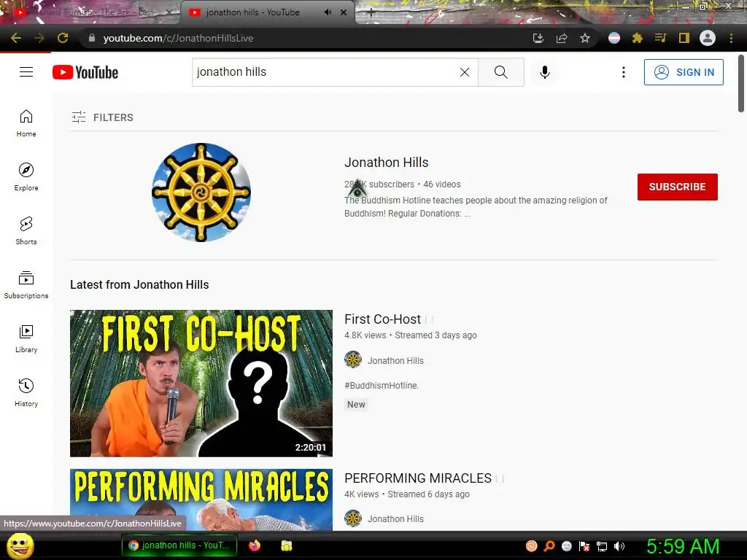Click Jonathon Hills under First Co-Host
747x560 pixels.
click(x=395, y=360)
